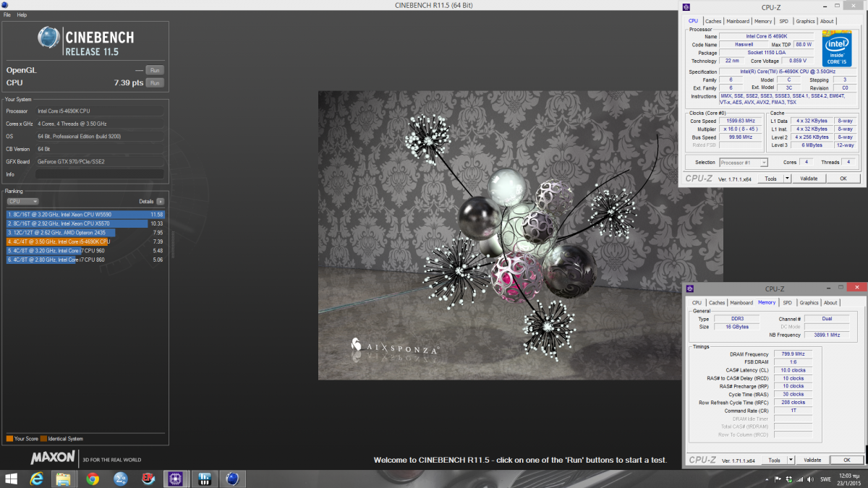The height and width of the screenshot is (488, 868).
Task: Expand Tools arrow in processor CPU-Z window
Action: tap(787, 178)
